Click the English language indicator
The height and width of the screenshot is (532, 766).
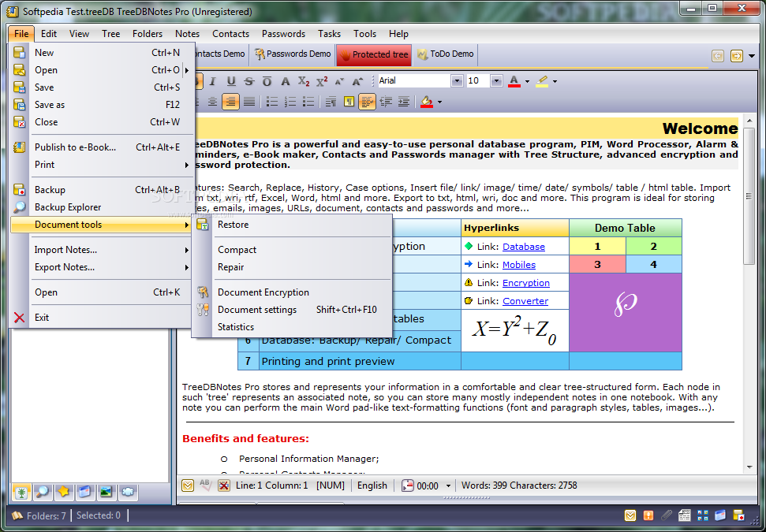pyautogui.click(x=372, y=485)
